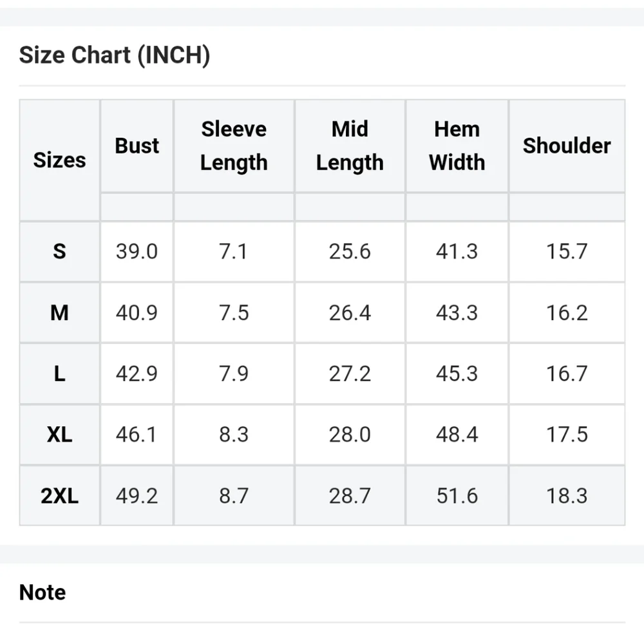Click the Mid Length column header
644x644 pixels.
click(x=350, y=146)
